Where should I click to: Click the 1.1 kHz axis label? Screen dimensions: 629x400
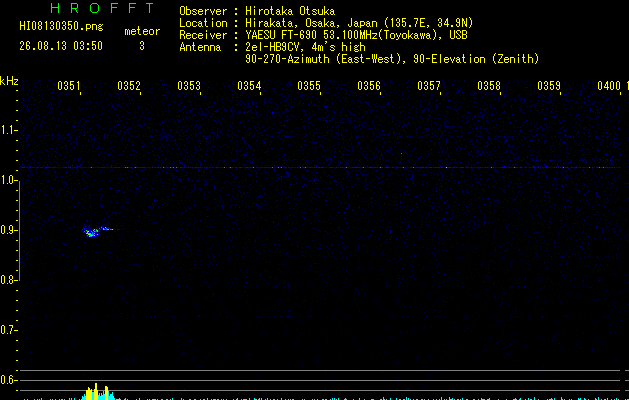pyautogui.click(x=8, y=130)
